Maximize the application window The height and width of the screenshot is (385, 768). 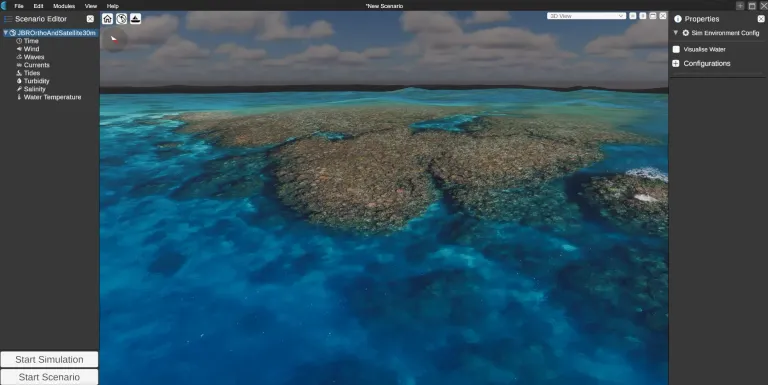click(x=752, y=6)
